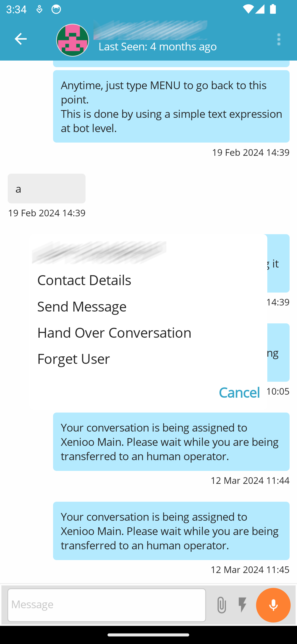
Task: Tap the contact's pixel avatar
Action: tap(73, 40)
